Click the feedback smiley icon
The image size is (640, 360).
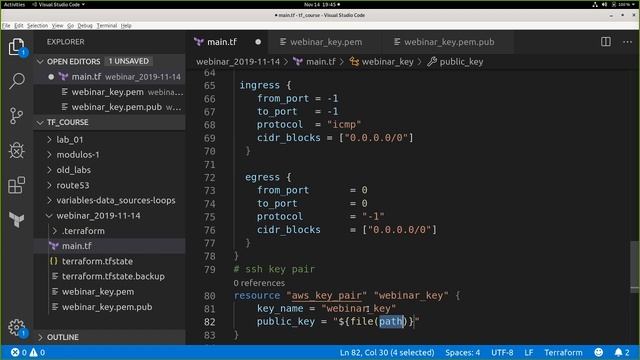point(599,352)
